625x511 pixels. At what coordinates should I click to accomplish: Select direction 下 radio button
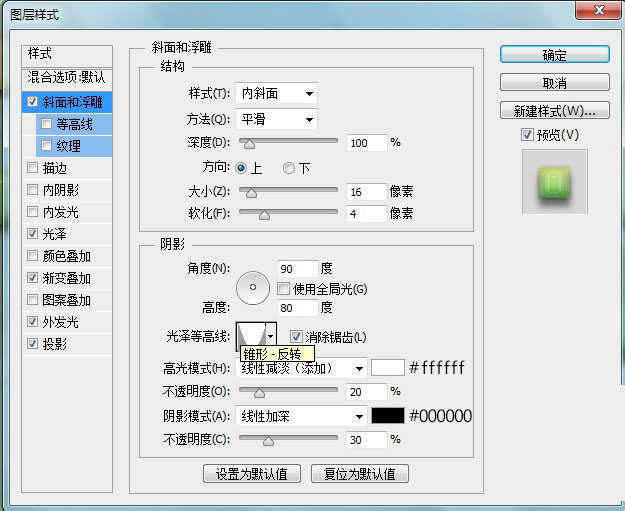pos(289,168)
